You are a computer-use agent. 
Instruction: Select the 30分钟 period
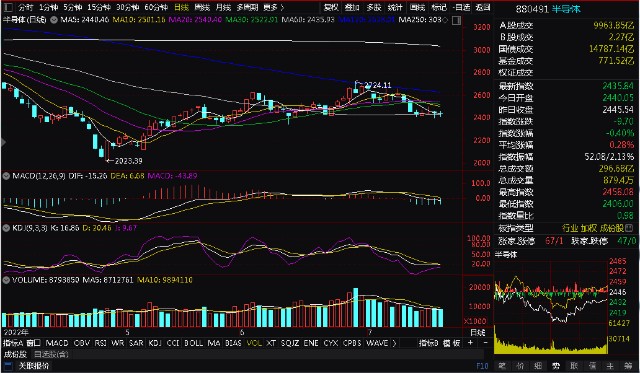pyautogui.click(x=127, y=7)
